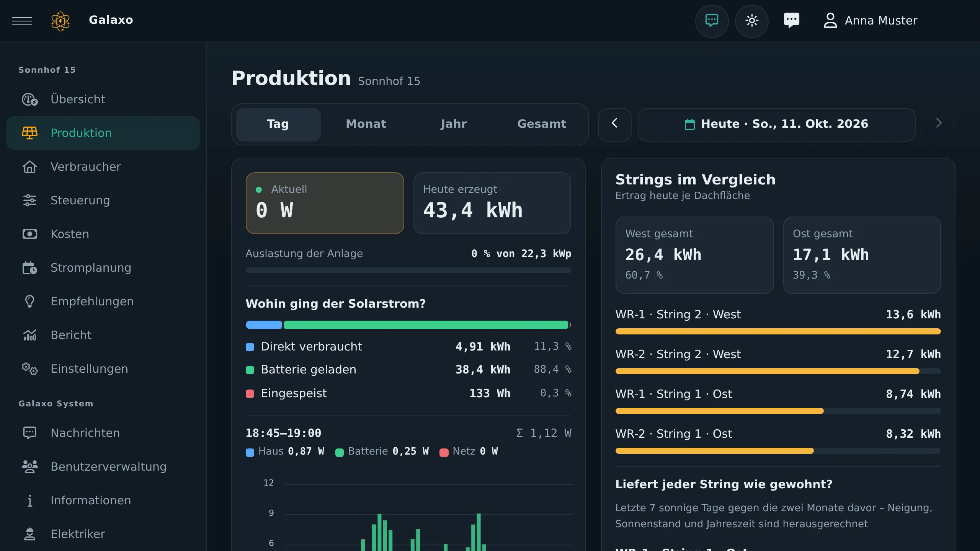Image resolution: width=980 pixels, height=551 pixels.
Task: Go to previous day chevron
Action: (615, 124)
